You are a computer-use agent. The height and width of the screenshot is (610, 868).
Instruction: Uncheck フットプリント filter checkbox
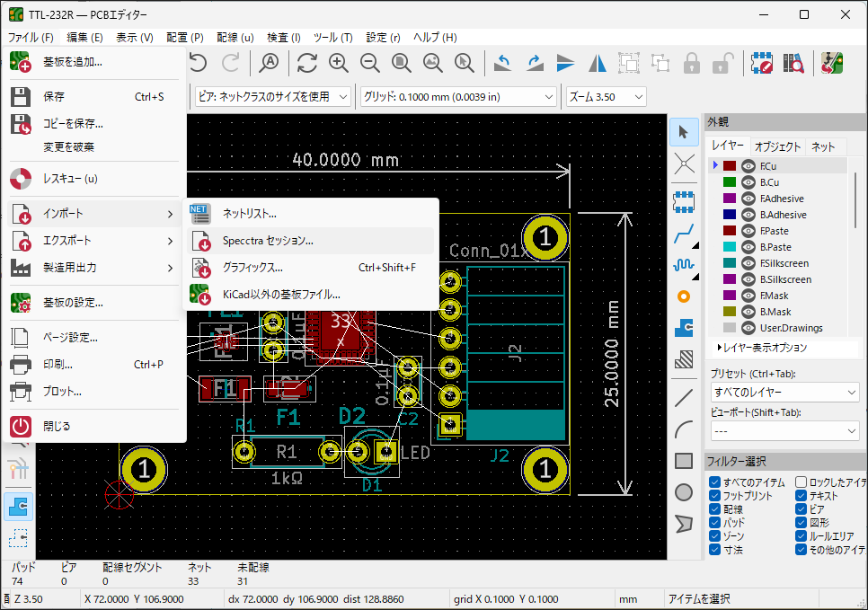pyautogui.click(x=714, y=495)
